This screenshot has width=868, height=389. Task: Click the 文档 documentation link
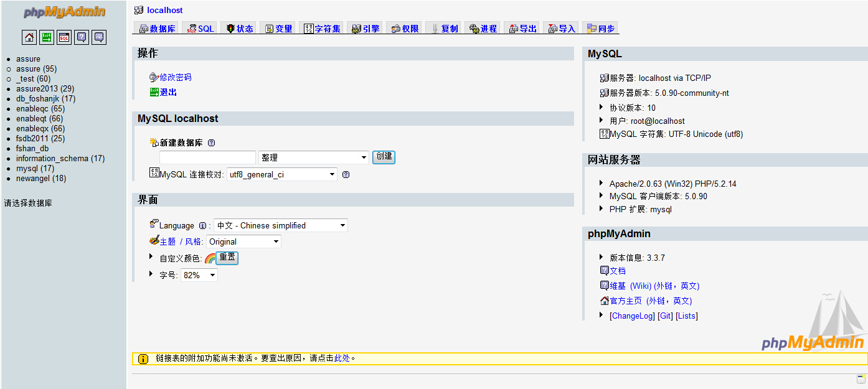(618, 271)
